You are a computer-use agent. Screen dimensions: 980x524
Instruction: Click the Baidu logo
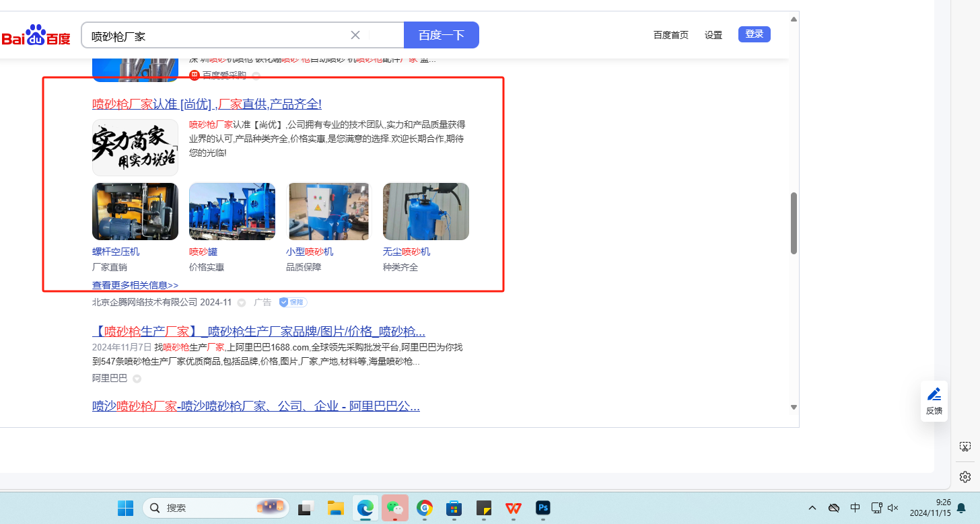[x=36, y=36]
